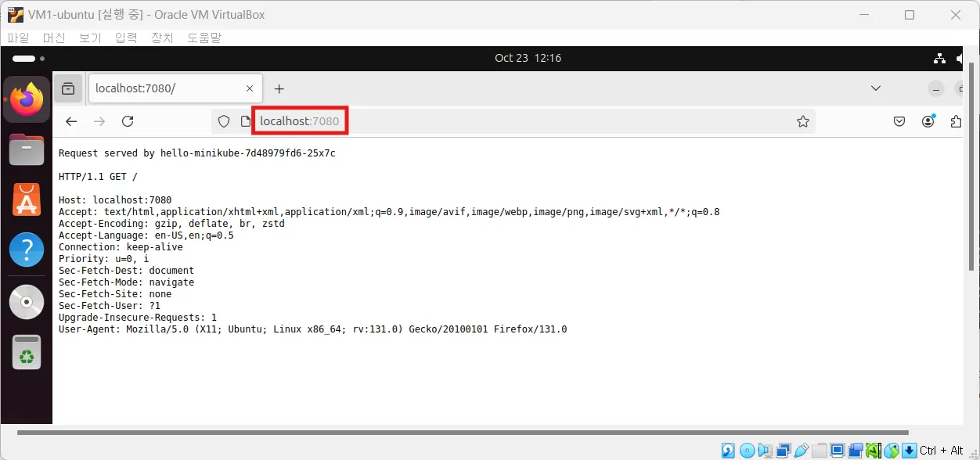Open the 도움말 menu
The image size is (980, 460).
tap(204, 38)
